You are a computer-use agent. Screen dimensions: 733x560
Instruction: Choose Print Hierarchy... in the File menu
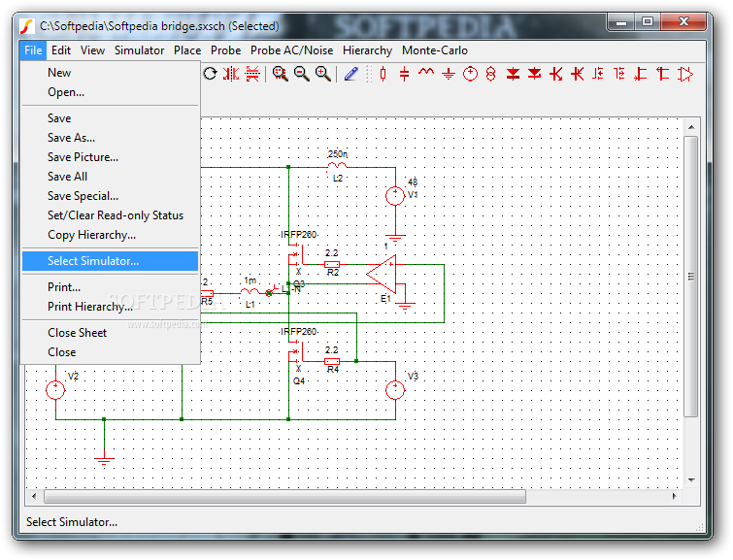pyautogui.click(x=111, y=307)
